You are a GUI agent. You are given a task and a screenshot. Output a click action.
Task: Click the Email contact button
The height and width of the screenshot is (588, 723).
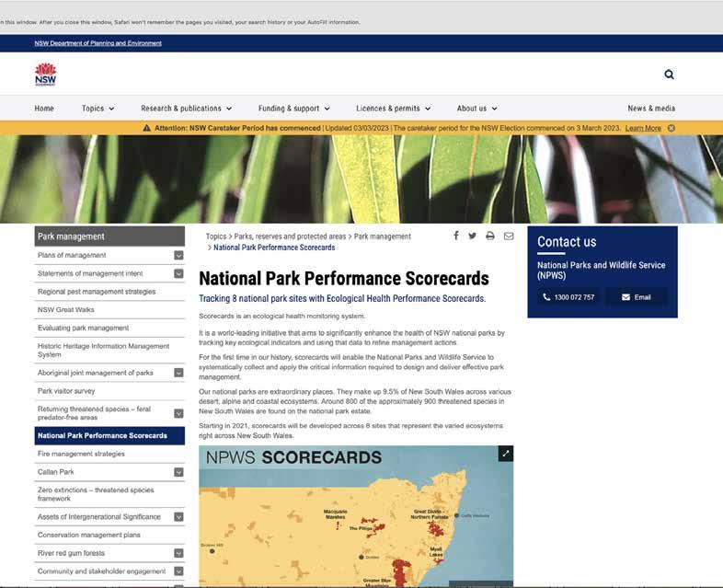637,297
